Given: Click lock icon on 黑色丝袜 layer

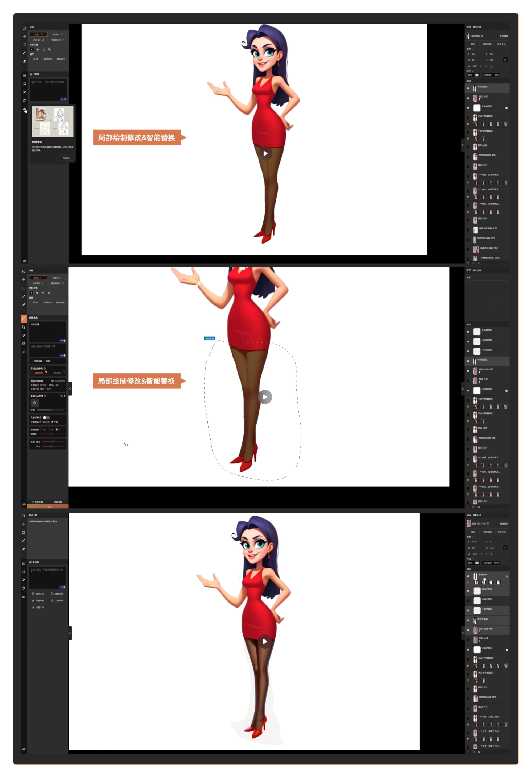Looking at the screenshot, I should 506,576.
